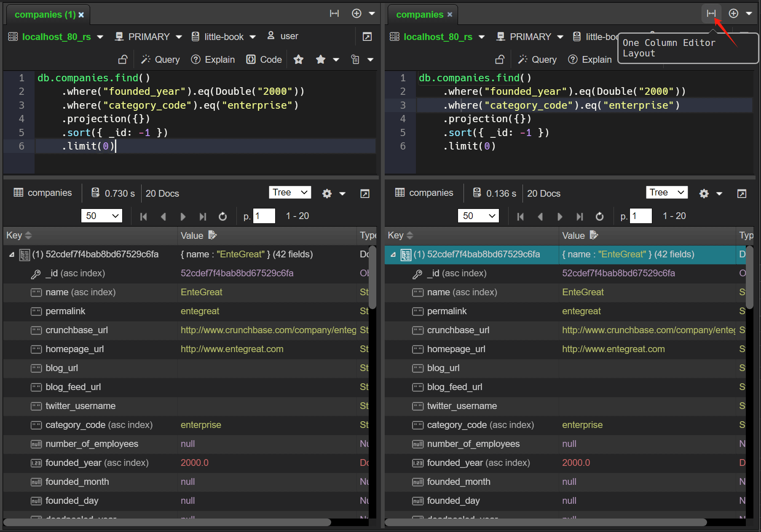Go to next page in right results

click(560, 217)
